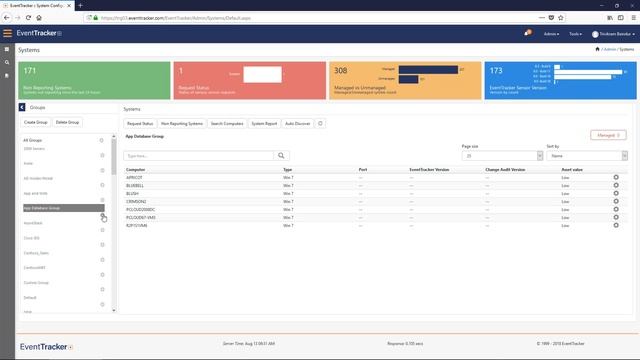Click the BLUEBELL computer name

pos(135,185)
